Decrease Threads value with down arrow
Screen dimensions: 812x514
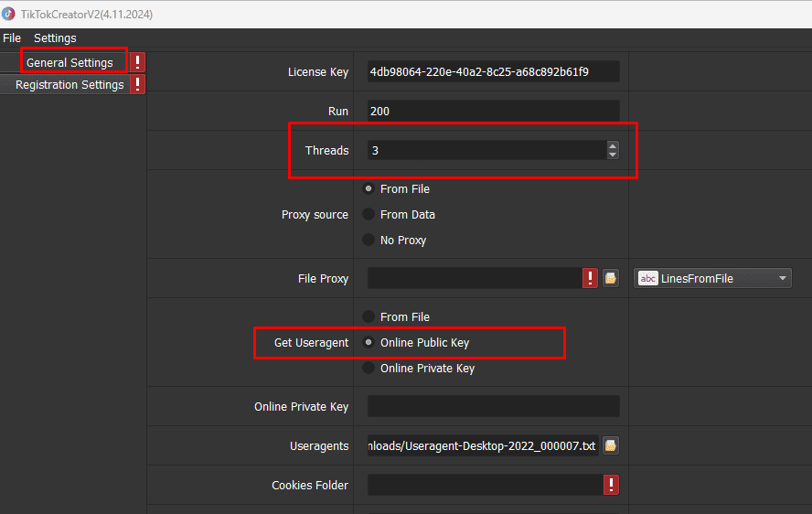pyautogui.click(x=613, y=155)
